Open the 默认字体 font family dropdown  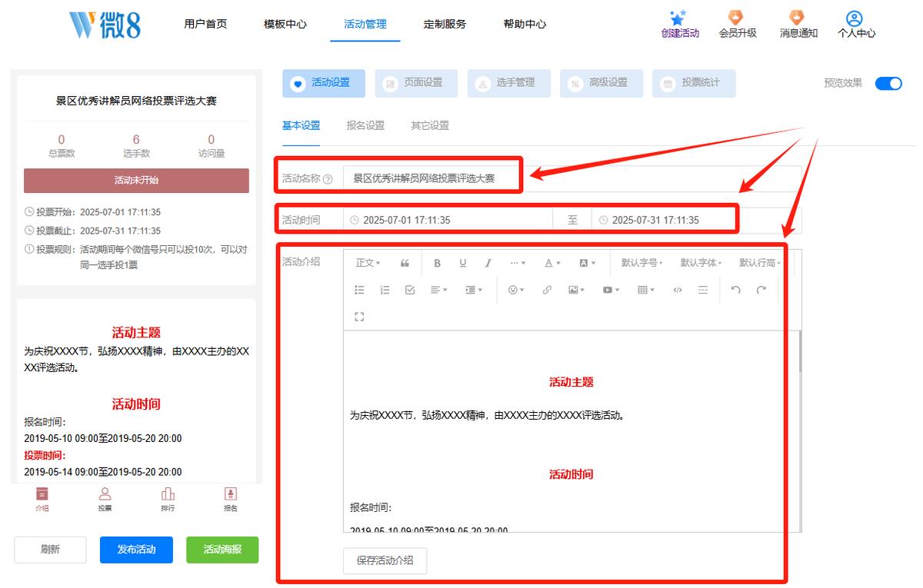tap(701, 263)
